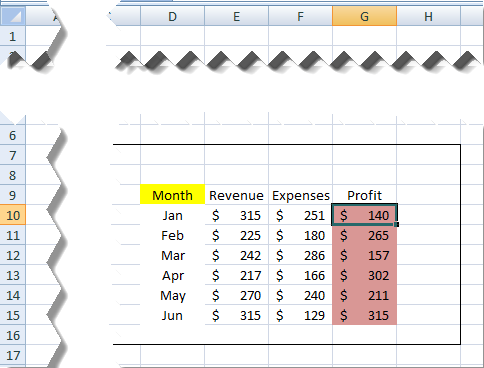Screen dimensions: 484x368
Task: Click the Expenses header cell
Action: coord(300,195)
